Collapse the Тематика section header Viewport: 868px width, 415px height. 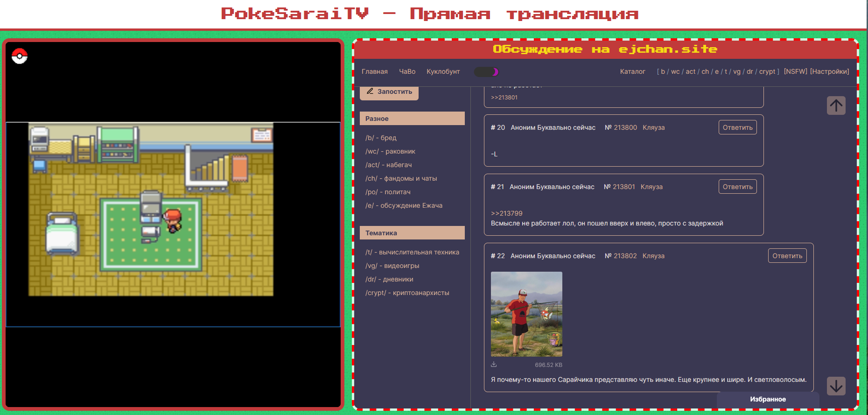(412, 233)
